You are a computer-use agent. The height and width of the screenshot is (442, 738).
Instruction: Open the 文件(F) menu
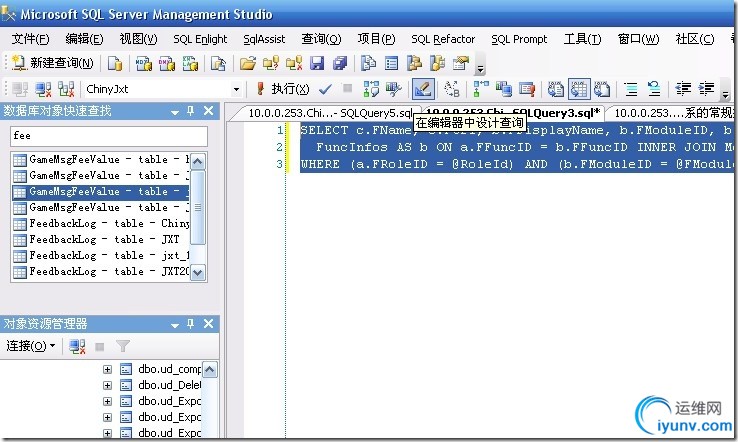pyautogui.click(x=30, y=39)
